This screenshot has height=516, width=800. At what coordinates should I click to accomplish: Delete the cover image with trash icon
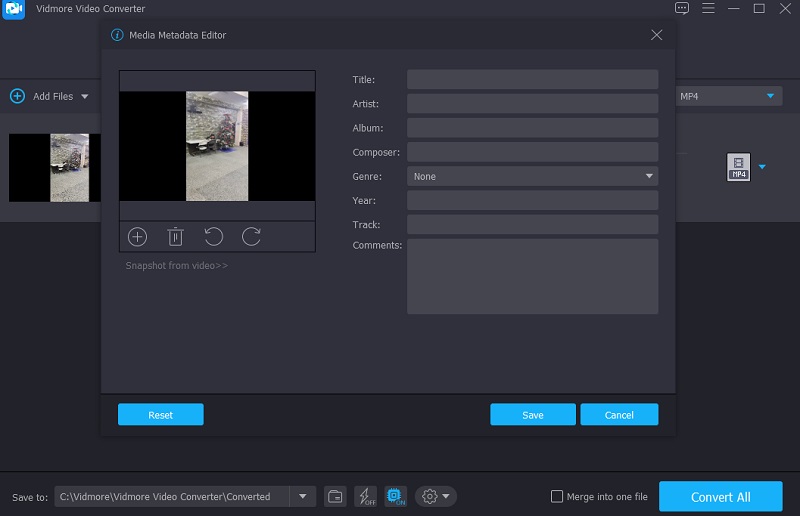[175, 237]
